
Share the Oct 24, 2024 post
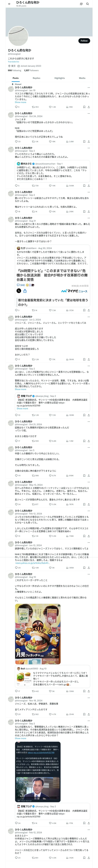tap(89, 141)
